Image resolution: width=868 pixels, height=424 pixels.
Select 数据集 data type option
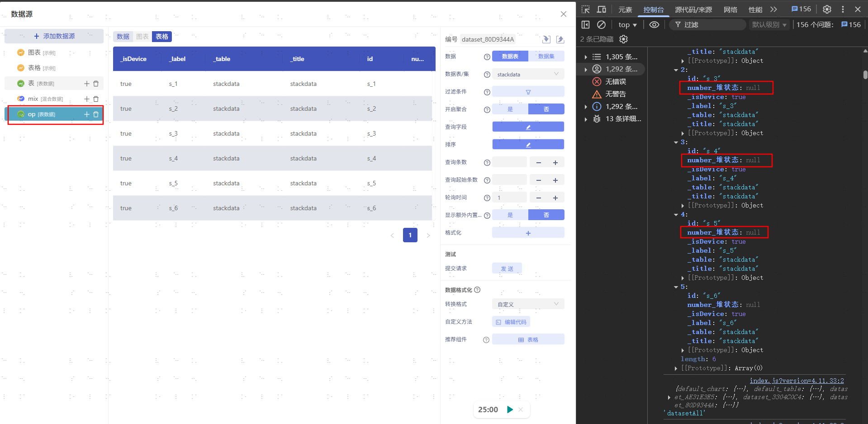[546, 57]
